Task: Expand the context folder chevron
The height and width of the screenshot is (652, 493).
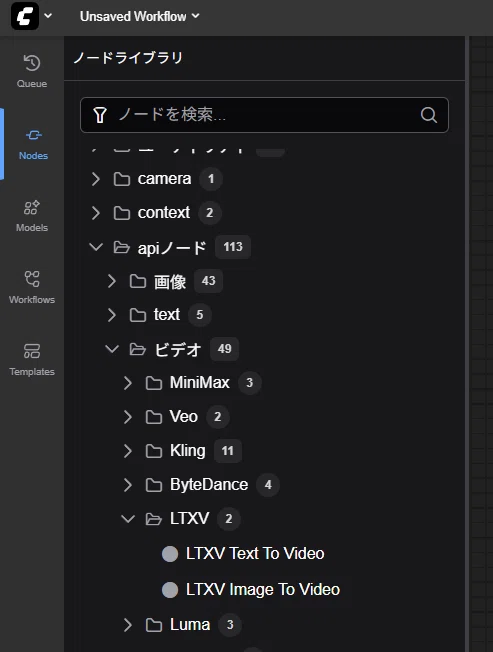Action: [x=96, y=213]
